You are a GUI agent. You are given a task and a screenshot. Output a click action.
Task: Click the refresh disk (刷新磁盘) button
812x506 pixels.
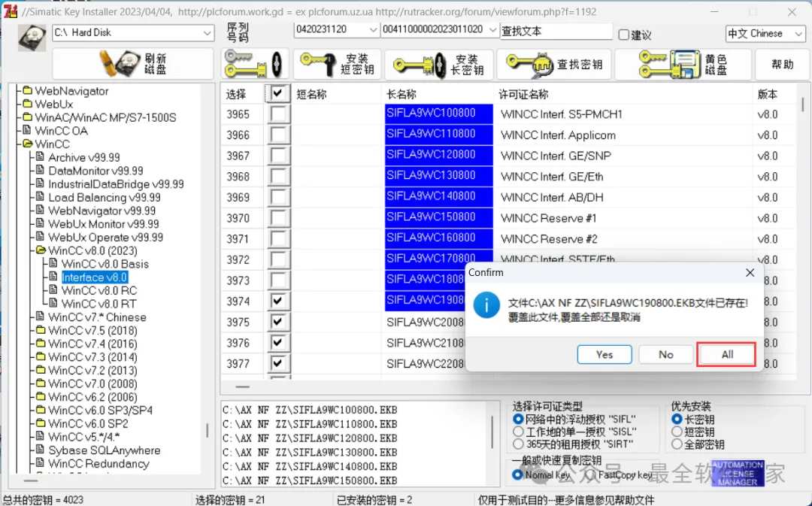pyautogui.click(x=132, y=64)
